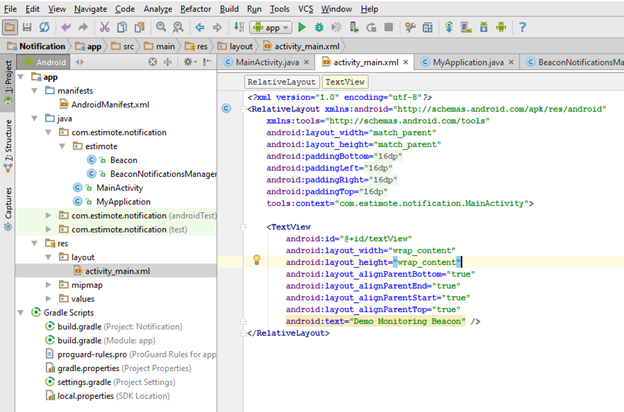Click the Rerun icon in toolbar

[371, 27]
